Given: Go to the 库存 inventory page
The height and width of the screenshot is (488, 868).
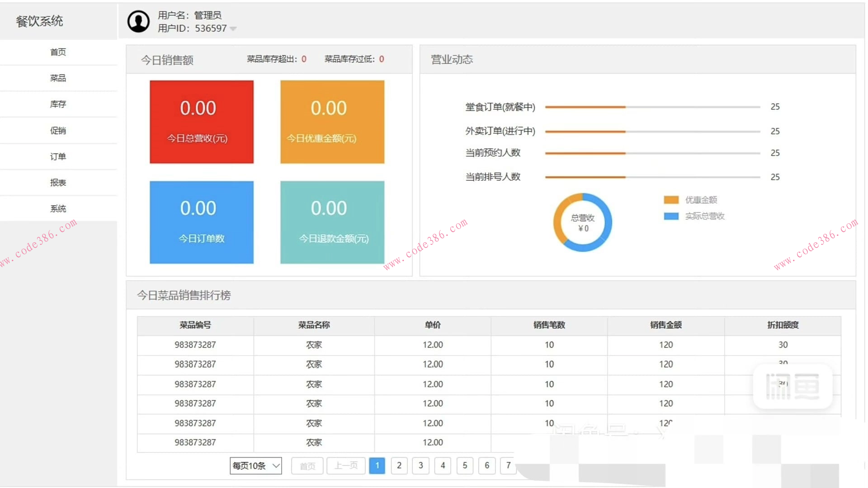Looking at the screenshot, I should 58,104.
